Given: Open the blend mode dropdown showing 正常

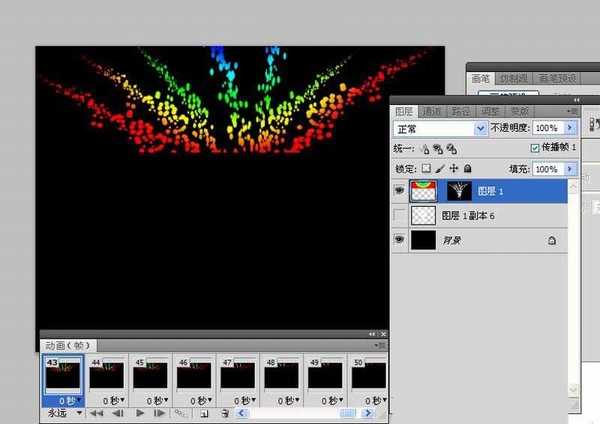Looking at the screenshot, I should [481, 129].
